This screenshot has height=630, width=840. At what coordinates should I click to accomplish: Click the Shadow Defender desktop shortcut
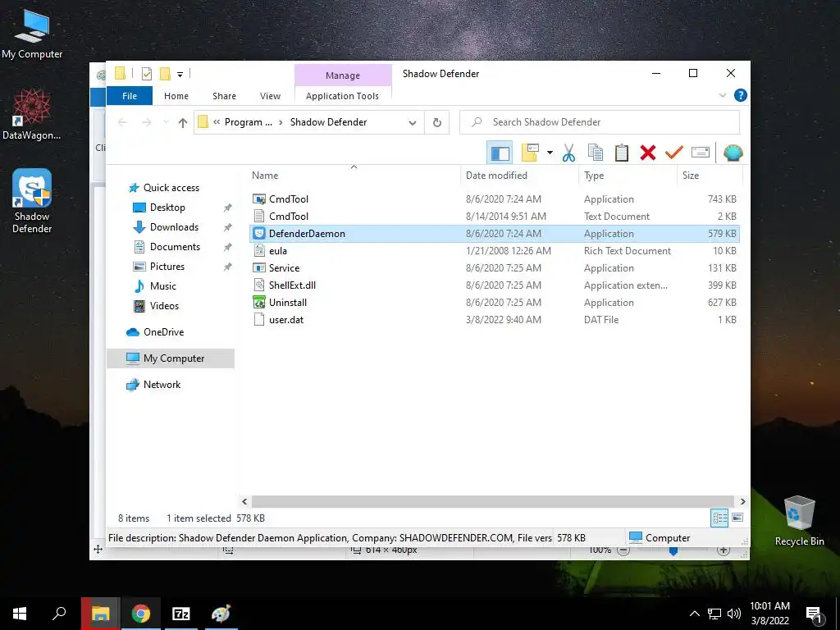coord(32,202)
